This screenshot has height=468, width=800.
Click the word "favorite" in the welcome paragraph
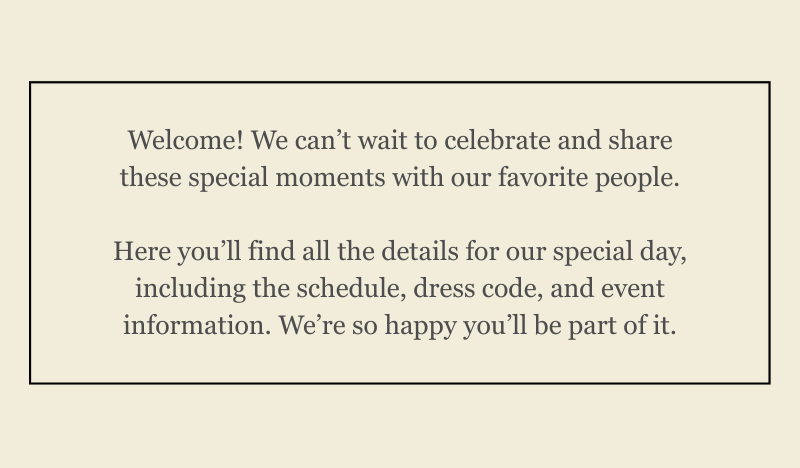(543, 178)
